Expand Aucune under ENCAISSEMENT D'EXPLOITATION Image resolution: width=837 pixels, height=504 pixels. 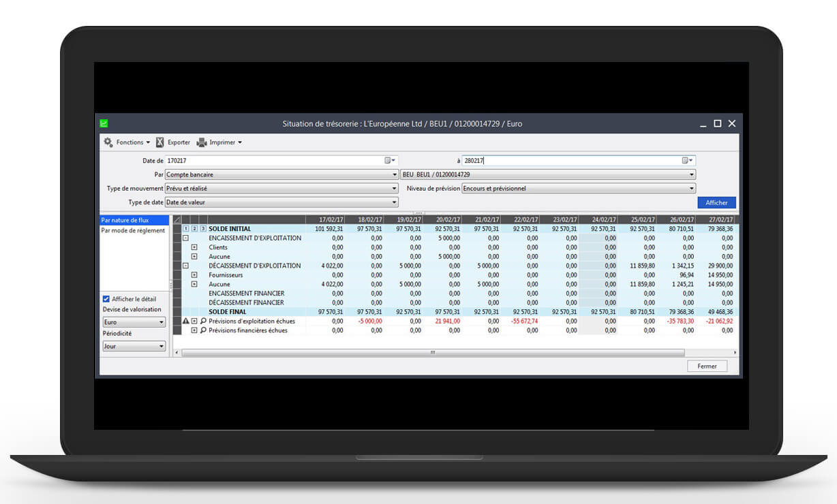click(194, 257)
